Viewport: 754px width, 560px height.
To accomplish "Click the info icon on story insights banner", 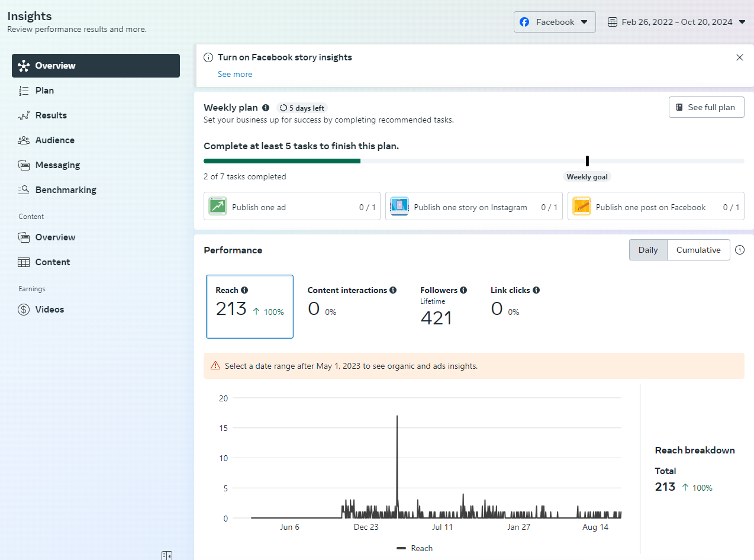I will tap(208, 57).
